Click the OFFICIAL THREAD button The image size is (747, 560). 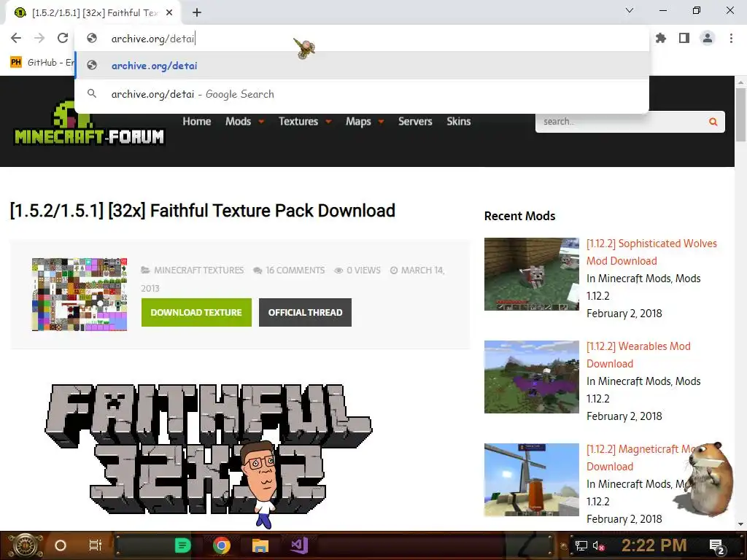pyautogui.click(x=306, y=312)
